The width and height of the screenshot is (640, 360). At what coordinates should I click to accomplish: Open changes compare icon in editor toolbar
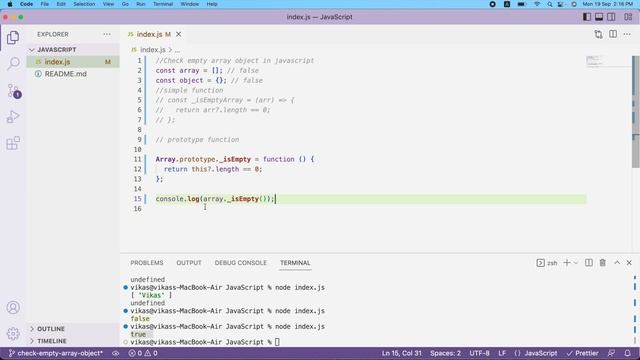pyautogui.click(x=598, y=34)
